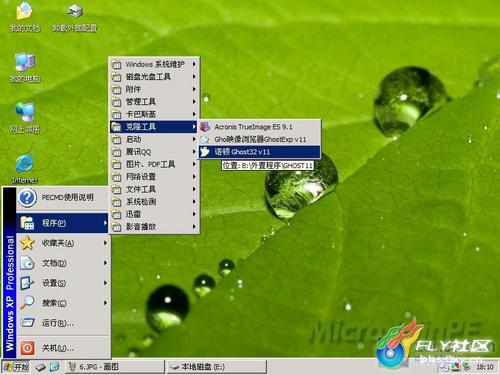The image size is (500, 375).
Task: Click the 18:10 system tray clock
Action: [x=485, y=367]
